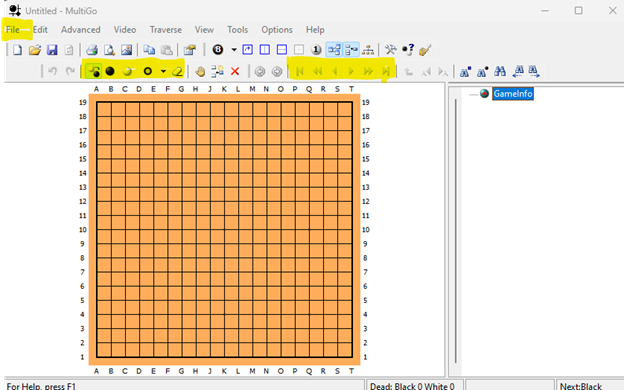624x390 pixels.
Task: Toggle the highlighted node list view icon
Action: (351, 50)
